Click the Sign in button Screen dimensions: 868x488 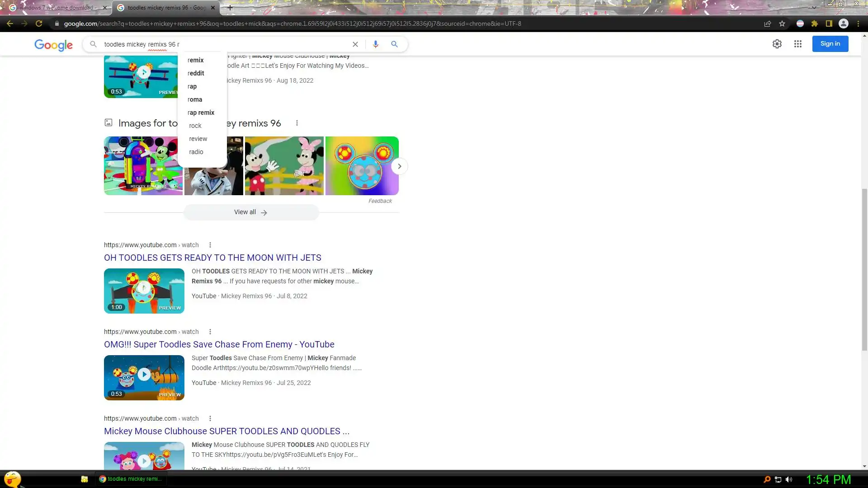pyautogui.click(x=830, y=44)
